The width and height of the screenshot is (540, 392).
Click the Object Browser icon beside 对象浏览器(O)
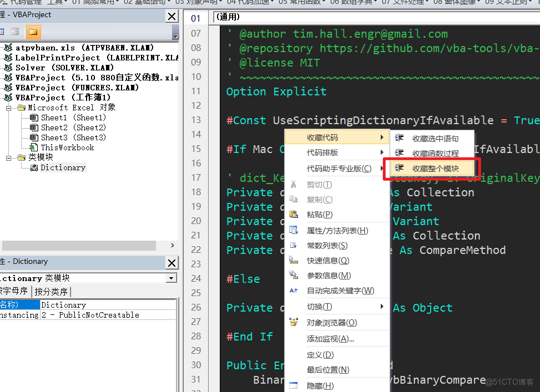293,322
